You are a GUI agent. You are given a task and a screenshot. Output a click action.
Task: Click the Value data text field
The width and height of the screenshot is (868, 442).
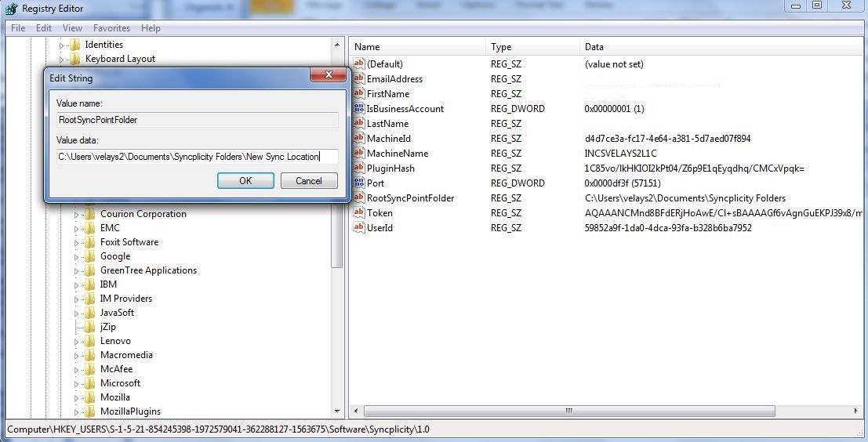[197, 157]
